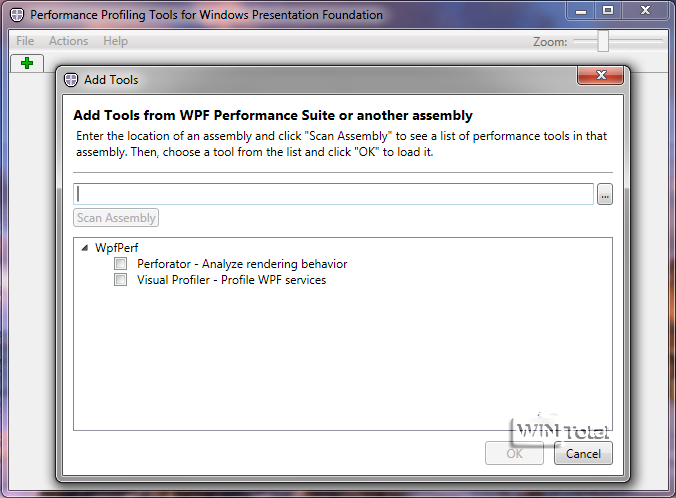Open the Actions menu
The width and height of the screenshot is (676, 498).
click(x=69, y=41)
